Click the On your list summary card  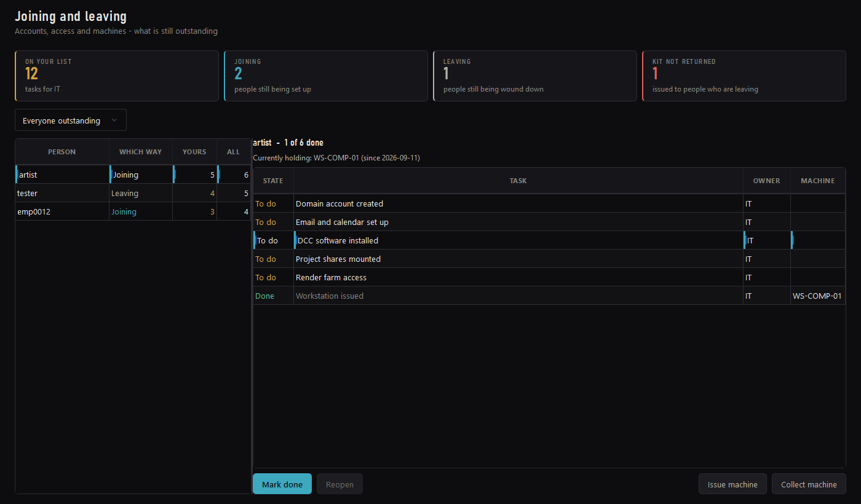pyautogui.click(x=117, y=76)
